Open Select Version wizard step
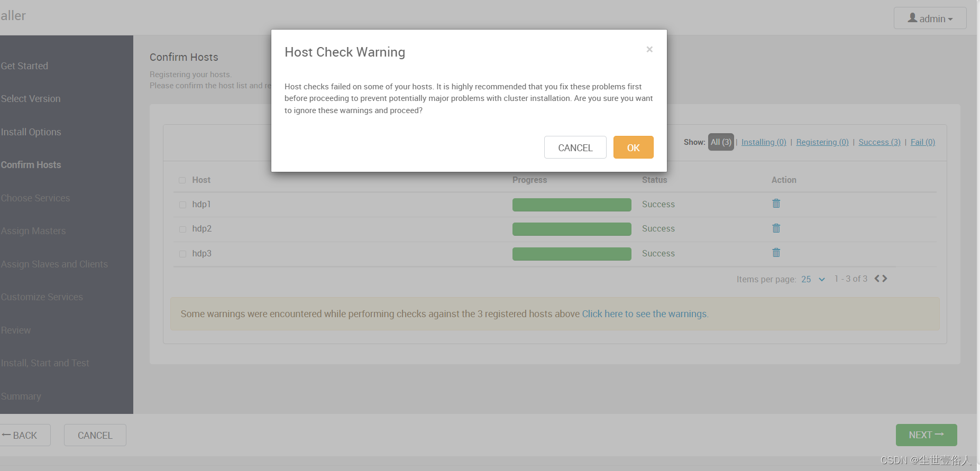Screen dimensions: 980x471 [x=31, y=99]
